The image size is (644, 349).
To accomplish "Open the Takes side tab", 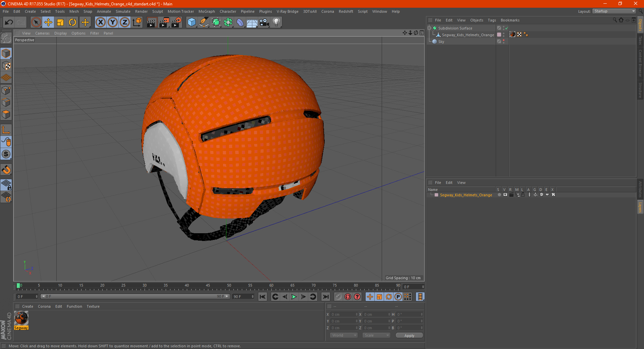I will [640, 40].
